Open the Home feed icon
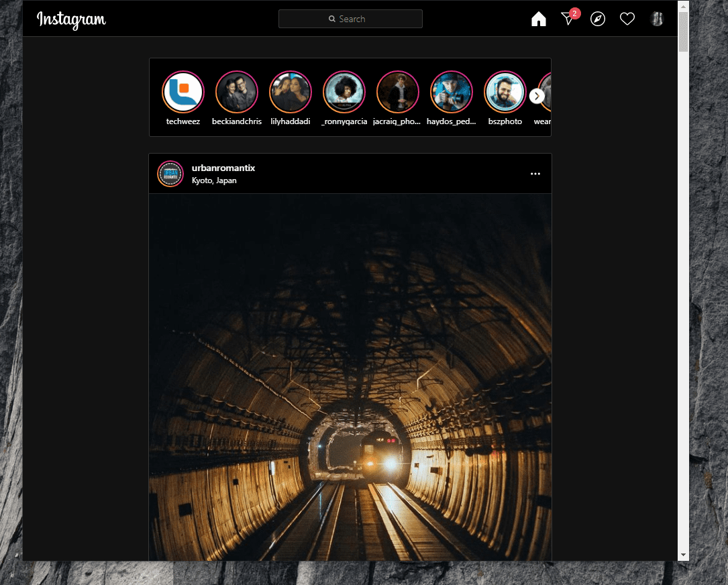728x585 pixels. 538,19
